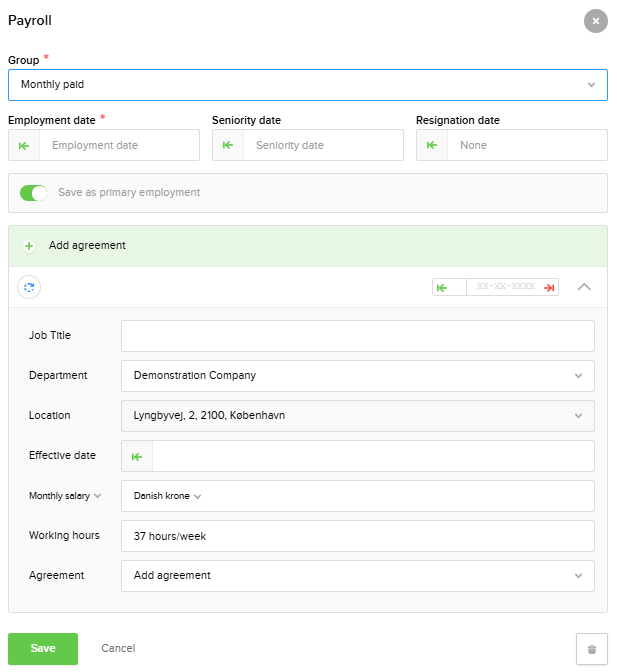Click the Employment date calendar icon
This screenshot has width=617, height=672.
tap(24, 145)
